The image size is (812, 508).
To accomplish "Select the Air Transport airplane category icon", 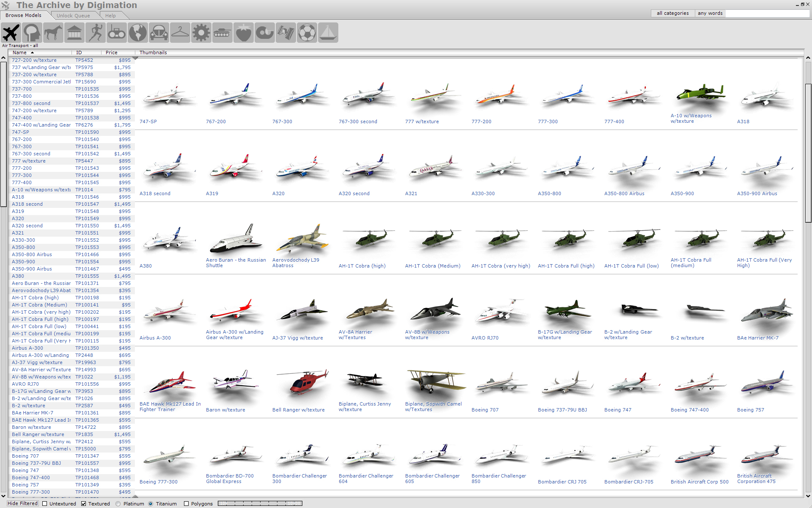I will pos(11,33).
